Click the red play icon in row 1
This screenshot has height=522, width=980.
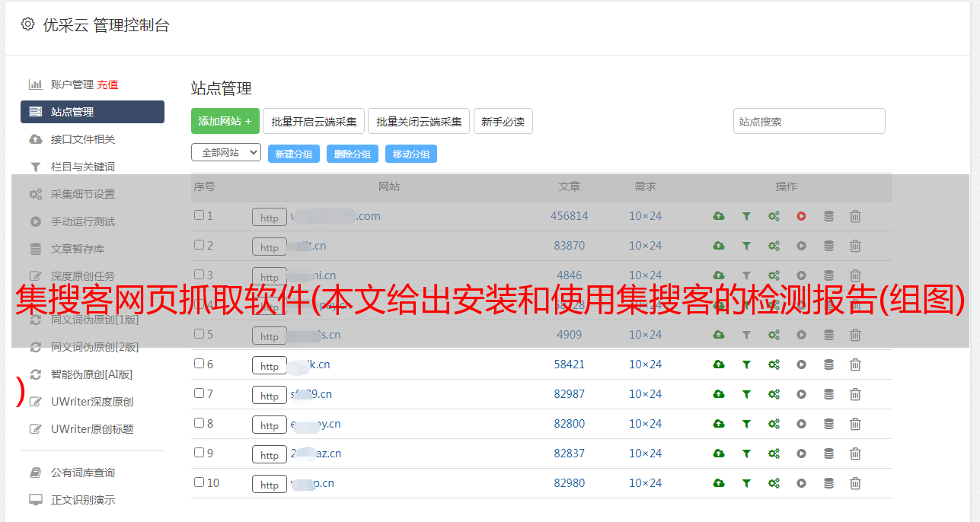click(x=801, y=216)
